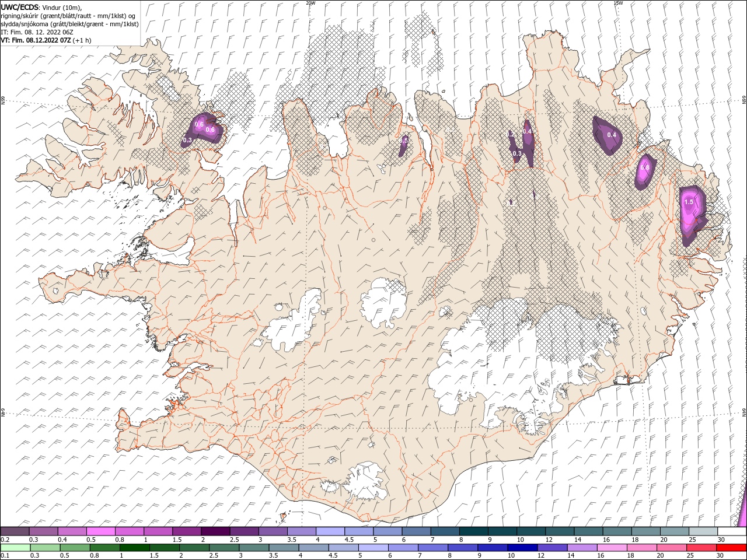The height and width of the screenshot is (560, 747).
Task: Pick the grey-teal 16 swatch in purple legend row
Action: pos(617,531)
